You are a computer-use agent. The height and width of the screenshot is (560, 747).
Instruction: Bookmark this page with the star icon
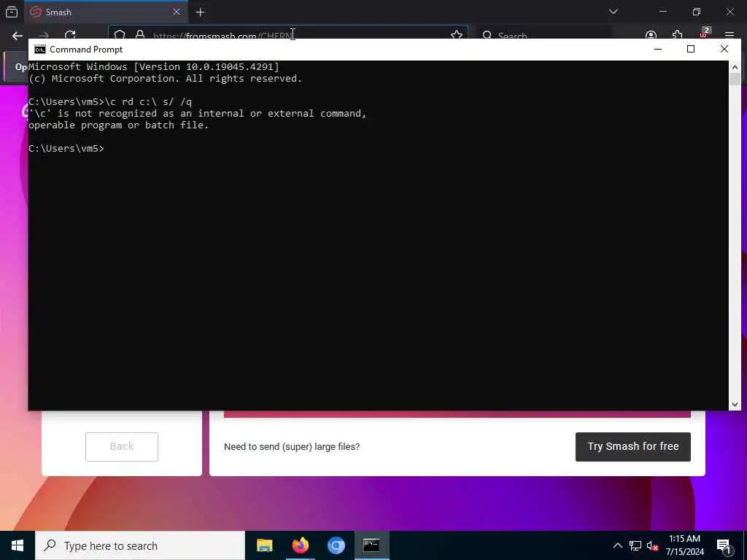point(457,35)
